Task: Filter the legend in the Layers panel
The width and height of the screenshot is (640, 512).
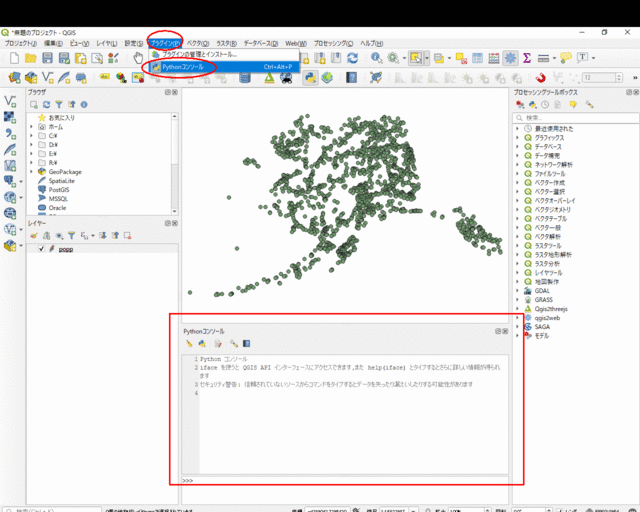Action: (x=71, y=236)
